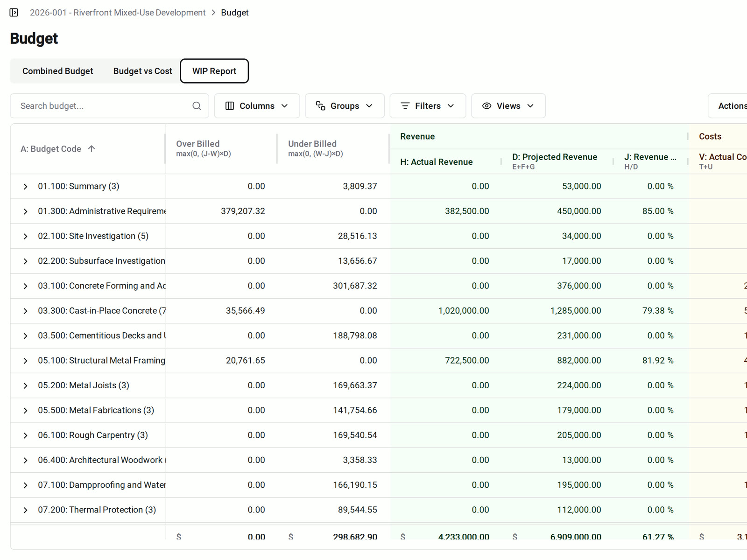The height and width of the screenshot is (560, 747).
Task: Click the Budget breadcrumb item
Action: pos(235,13)
